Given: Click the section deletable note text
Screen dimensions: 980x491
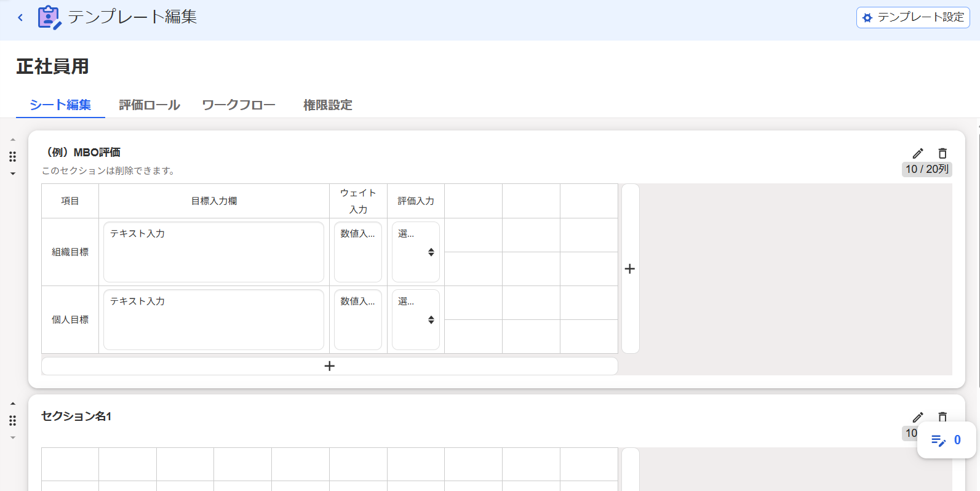Looking at the screenshot, I should coord(110,171).
